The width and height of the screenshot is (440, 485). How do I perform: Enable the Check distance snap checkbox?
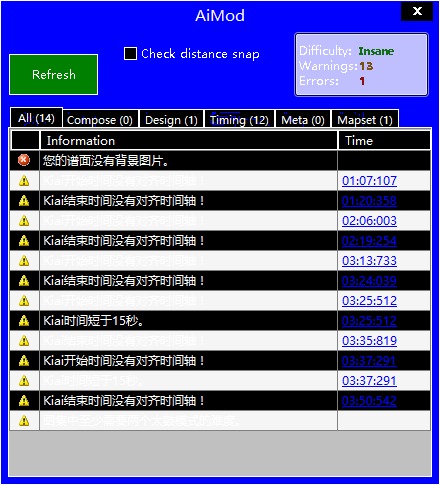130,53
